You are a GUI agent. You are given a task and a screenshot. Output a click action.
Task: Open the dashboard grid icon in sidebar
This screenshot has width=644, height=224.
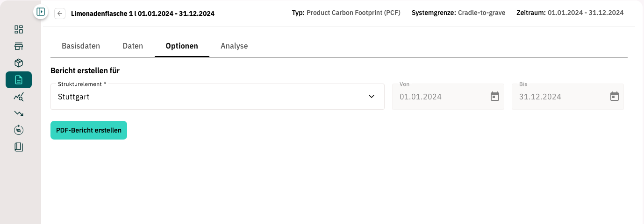[19, 29]
